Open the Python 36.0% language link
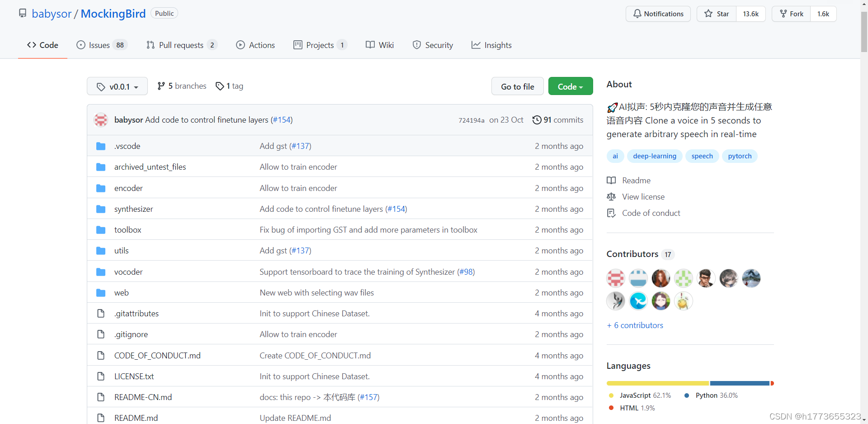 [x=711, y=395]
